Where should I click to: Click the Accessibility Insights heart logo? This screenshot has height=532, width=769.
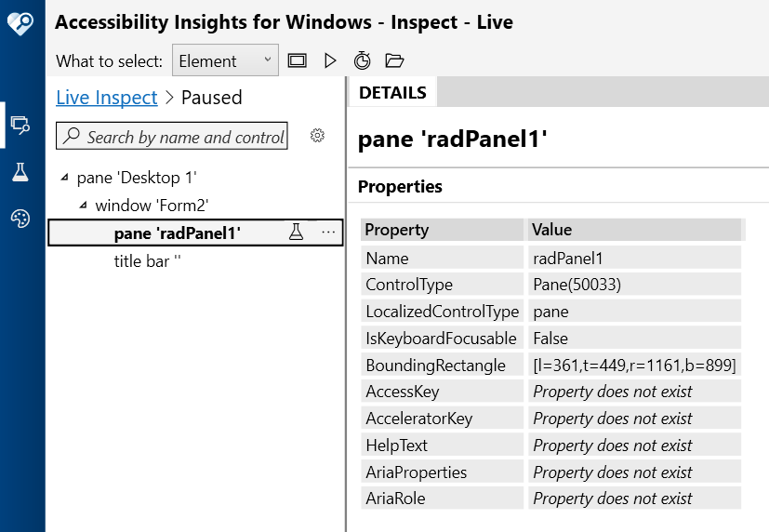tap(20, 23)
